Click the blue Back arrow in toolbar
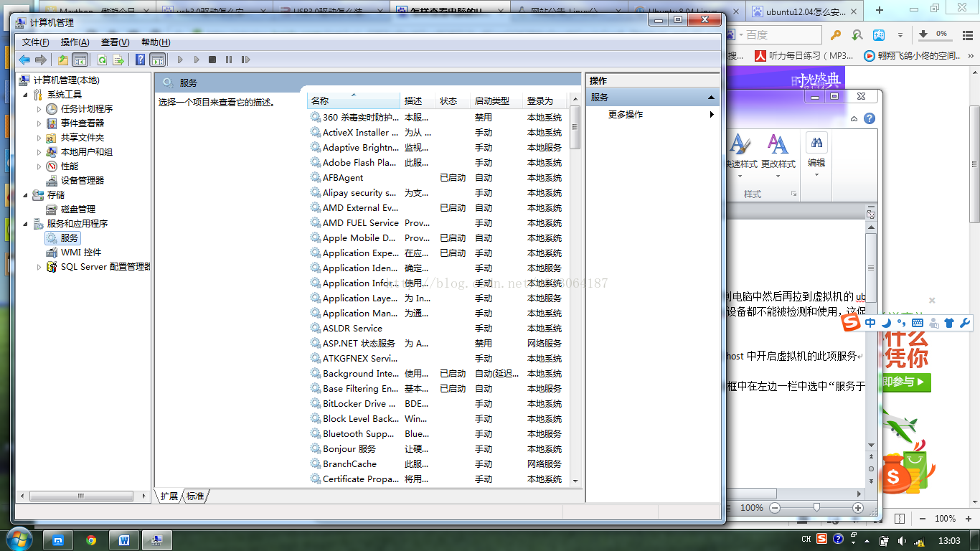Viewport: 980px width, 551px height. [x=24, y=60]
